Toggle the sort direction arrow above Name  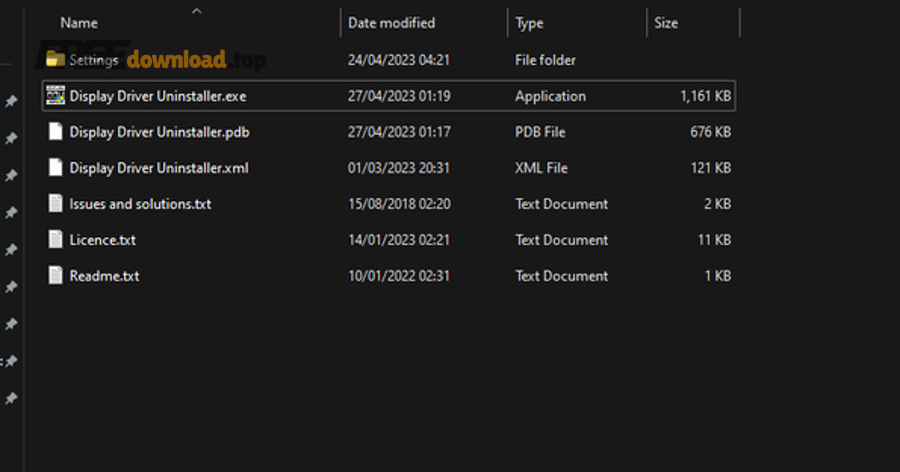coord(197,11)
